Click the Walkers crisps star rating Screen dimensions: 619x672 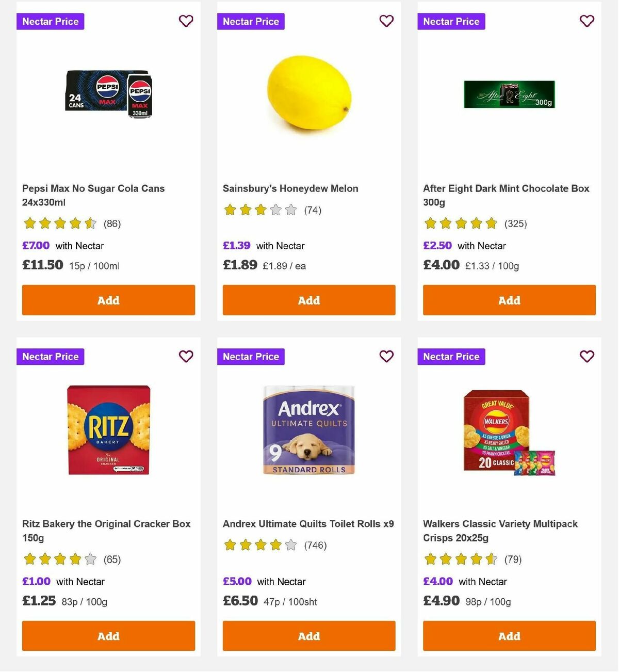[461, 559]
